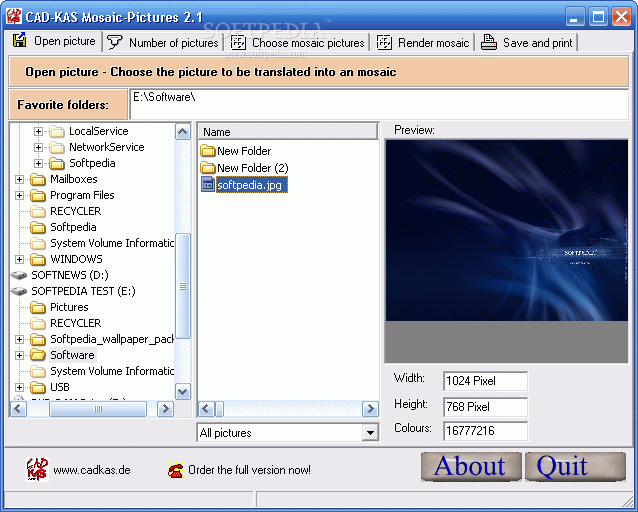Click folder tree scroll down arrow

pos(183,392)
